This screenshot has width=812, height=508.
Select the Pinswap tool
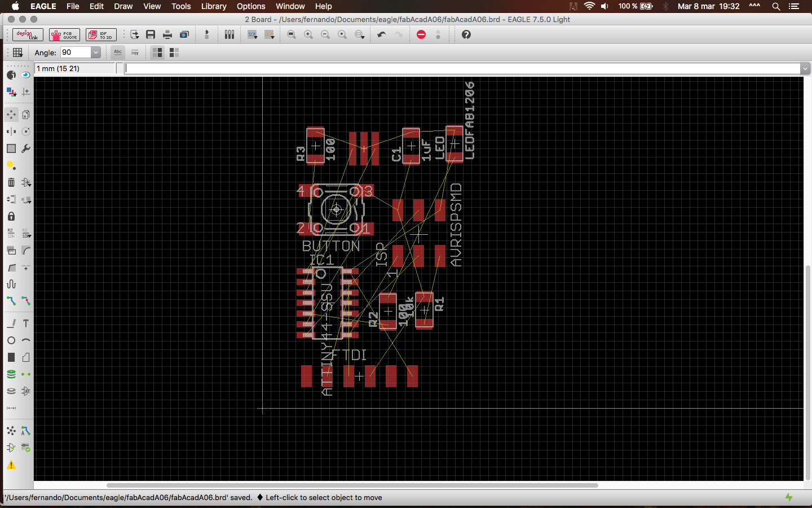pos(11,199)
